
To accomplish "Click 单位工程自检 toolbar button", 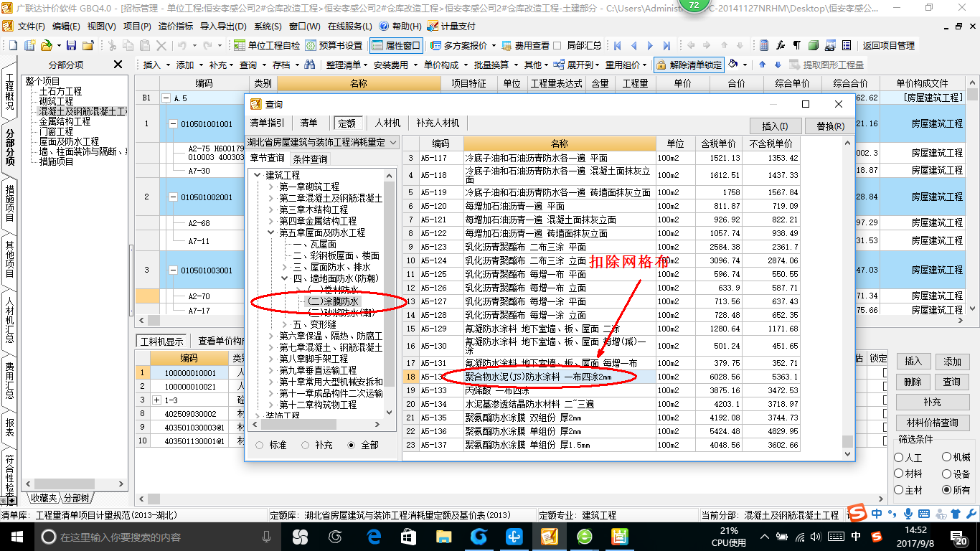I will 267,45.
